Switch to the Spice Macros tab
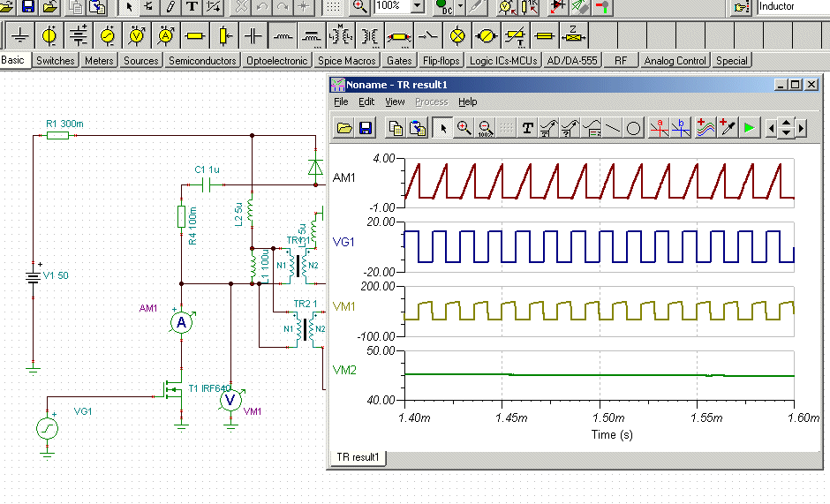The width and height of the screenshot is (830, 504). (348, 61)
